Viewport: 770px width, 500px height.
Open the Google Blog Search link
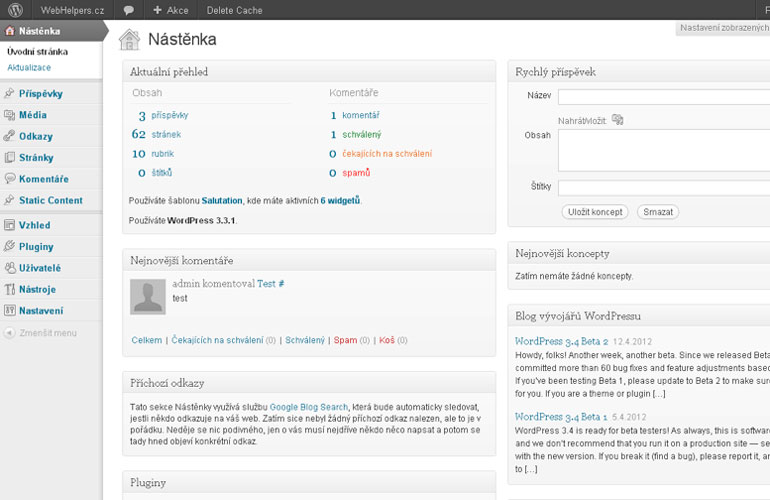pyautogui.click(x=309, y=407)
